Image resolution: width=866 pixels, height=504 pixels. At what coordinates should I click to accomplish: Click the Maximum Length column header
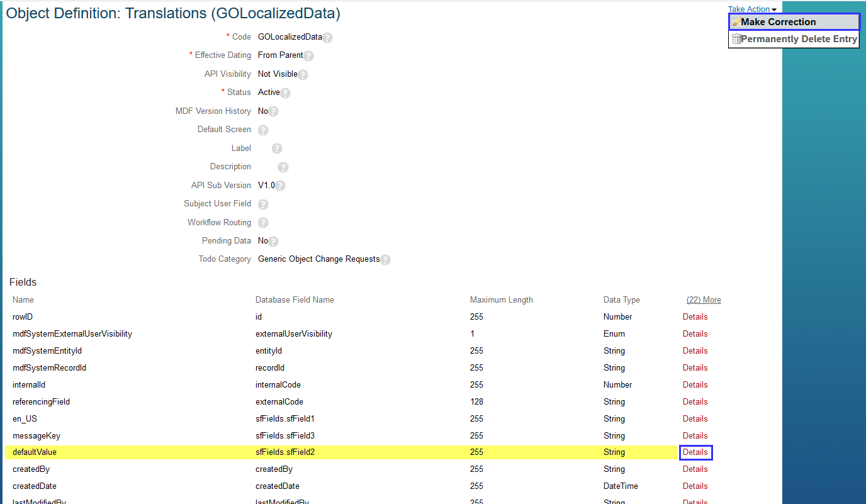pyautogui.click(x=502, y=300)
